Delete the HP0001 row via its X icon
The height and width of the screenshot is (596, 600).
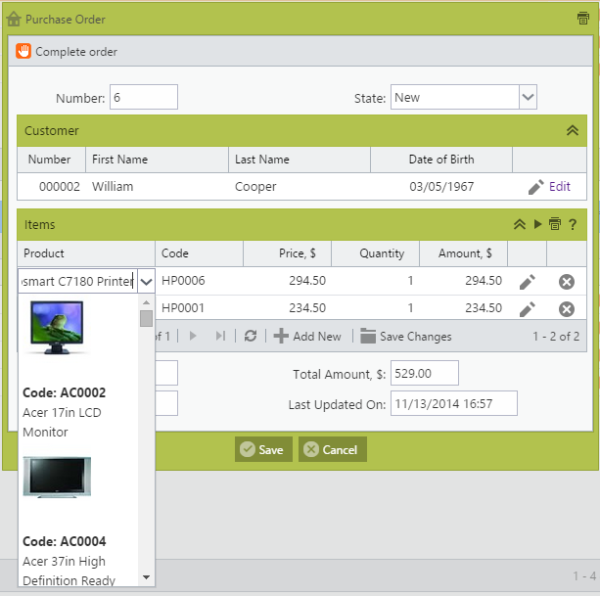(x=566, y=309)
